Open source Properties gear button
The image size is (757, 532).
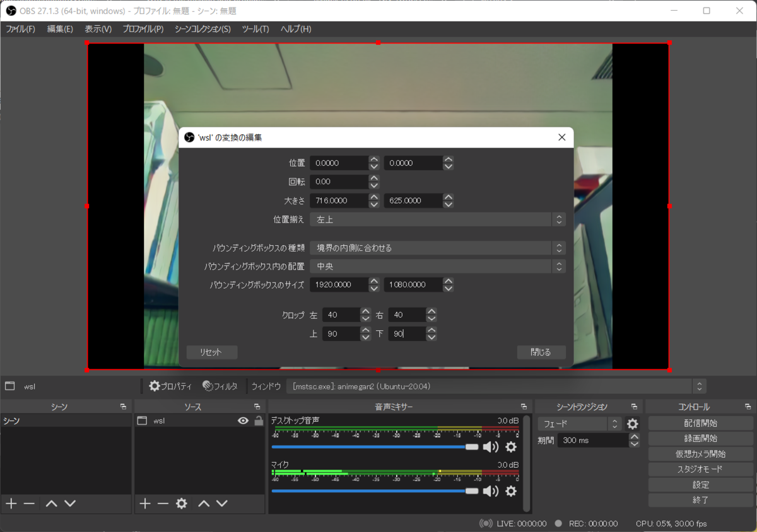170,386
